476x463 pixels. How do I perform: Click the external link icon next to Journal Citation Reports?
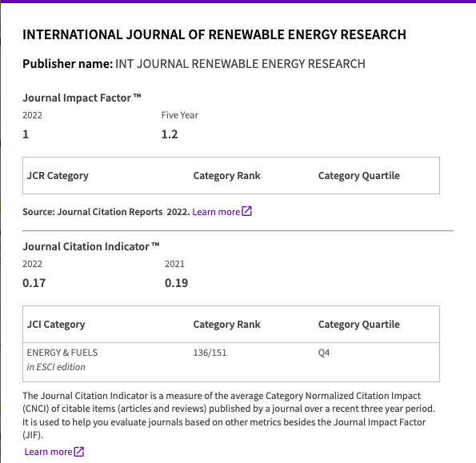tap(247, 211)
